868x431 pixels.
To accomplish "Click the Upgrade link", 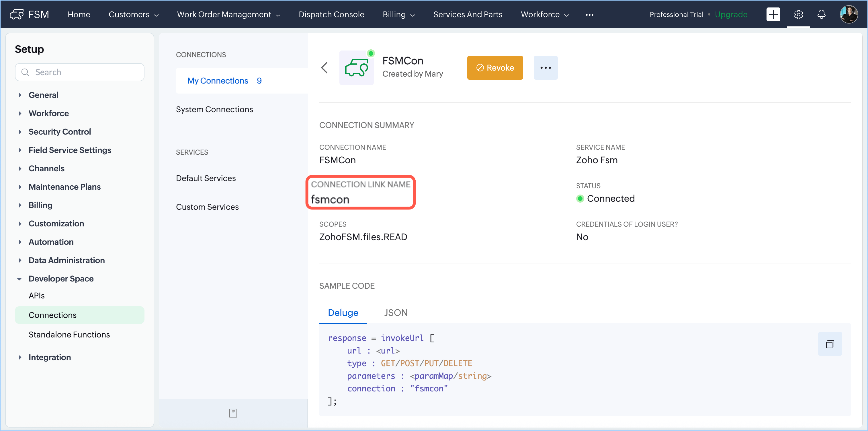I will coord(731,15).
